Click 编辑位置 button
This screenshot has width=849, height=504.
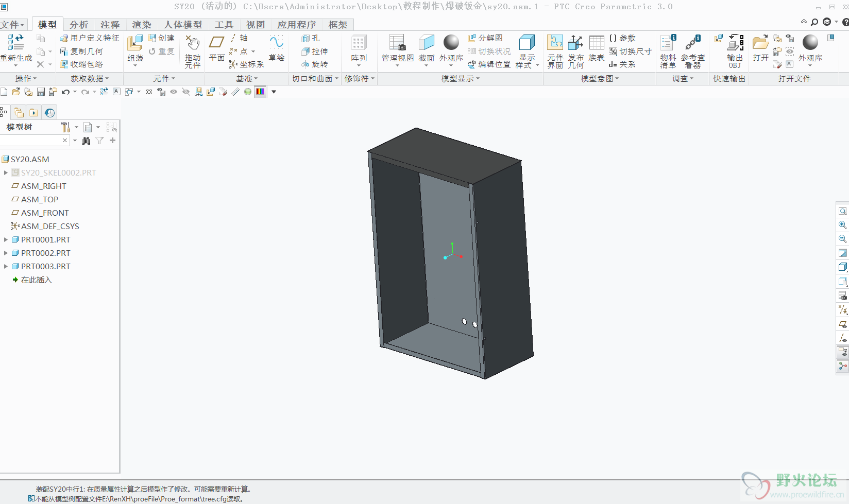coord(489,64)
